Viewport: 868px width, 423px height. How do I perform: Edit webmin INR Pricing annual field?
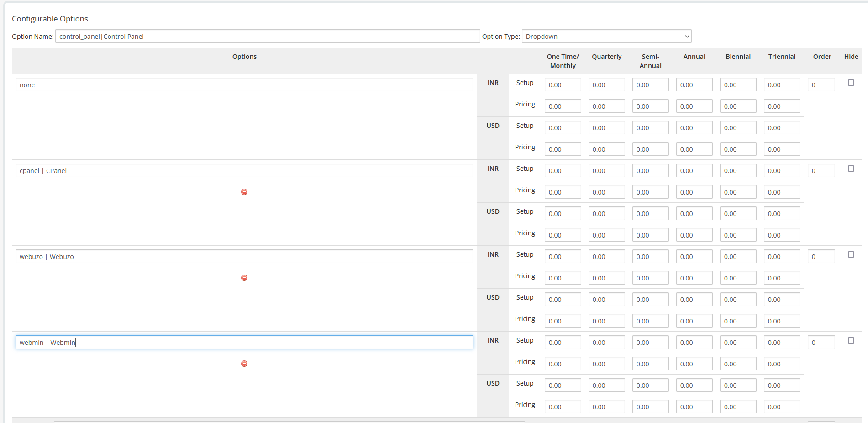(694, 364)
